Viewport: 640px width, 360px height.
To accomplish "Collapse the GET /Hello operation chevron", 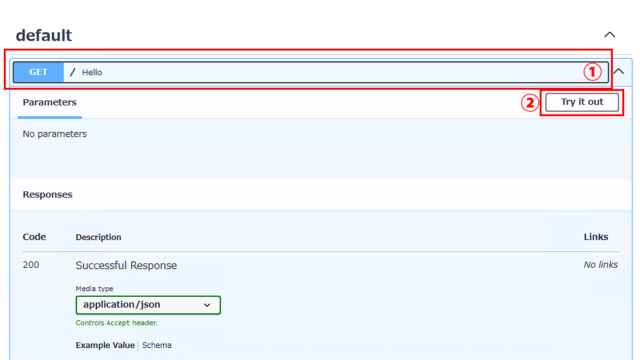I will (619, 71).
